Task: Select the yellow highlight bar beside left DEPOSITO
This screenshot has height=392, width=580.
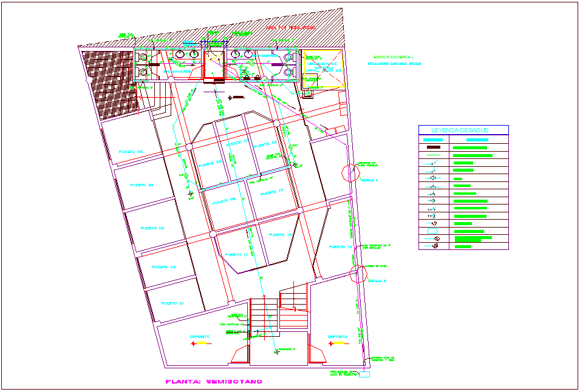Action: click(x=202, y=342)
